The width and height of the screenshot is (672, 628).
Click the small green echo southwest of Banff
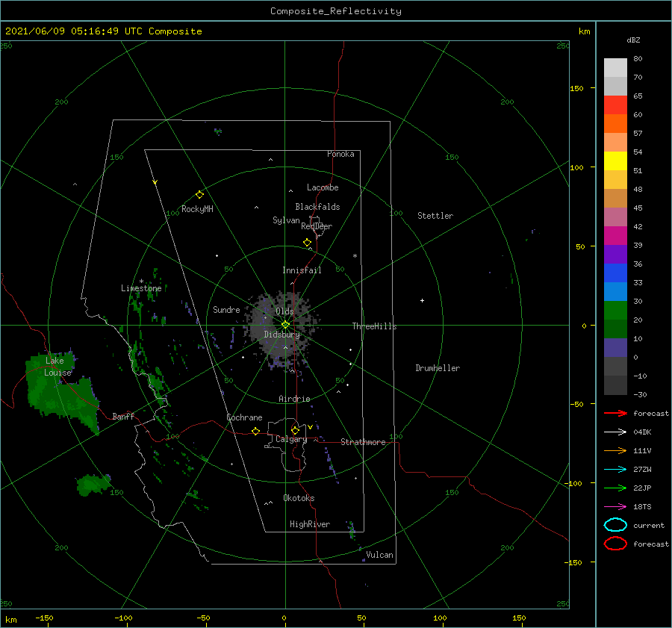pyautogui.click(x=92, y=485)
